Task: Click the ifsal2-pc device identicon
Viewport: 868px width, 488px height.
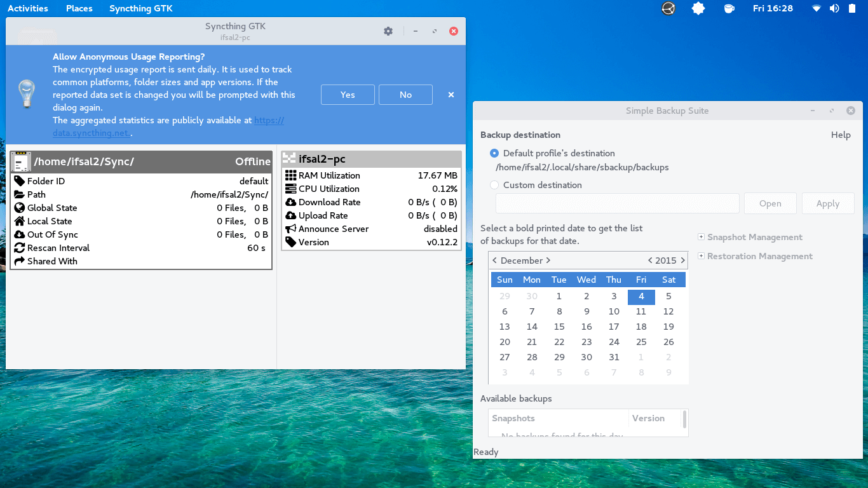Action: pyautogui.click(x=289, y=159)
